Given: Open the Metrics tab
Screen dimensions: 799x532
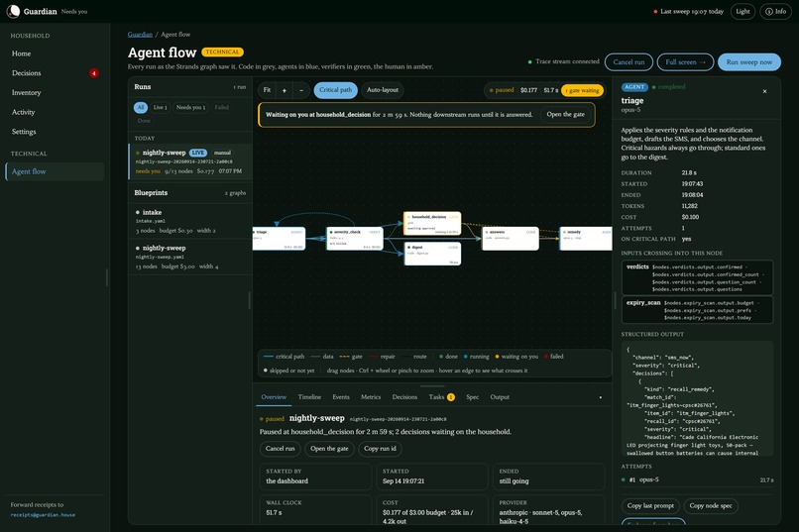Looking at the screenshot, I should click(x=371, y=397).
